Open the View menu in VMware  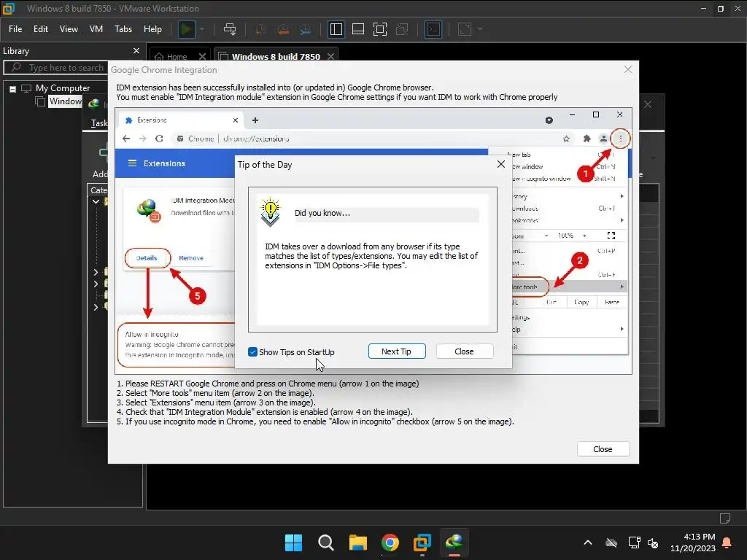pos(69,29)
